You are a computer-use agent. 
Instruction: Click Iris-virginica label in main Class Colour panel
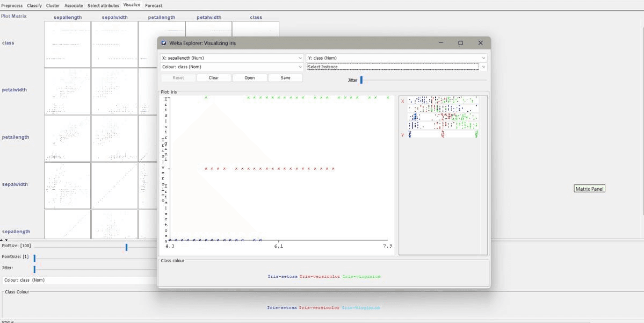click(x=360, y=308)
